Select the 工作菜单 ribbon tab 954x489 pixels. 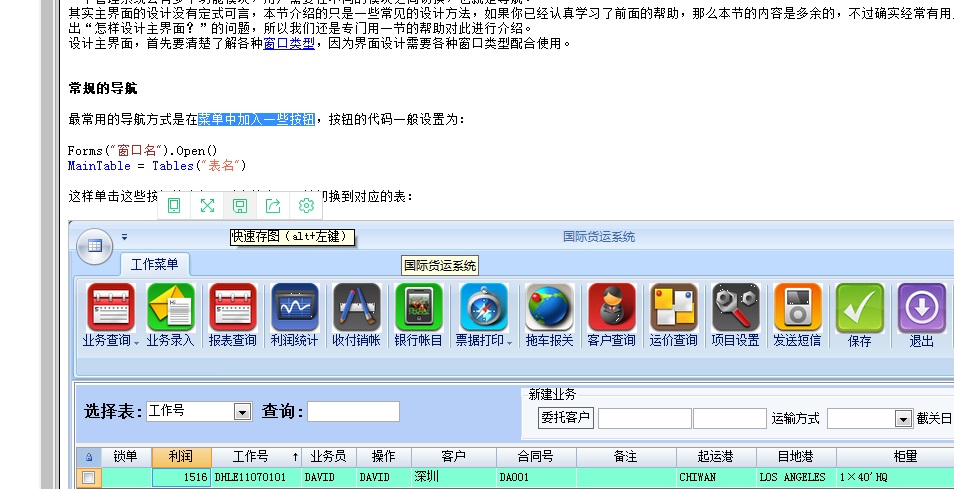156,264
